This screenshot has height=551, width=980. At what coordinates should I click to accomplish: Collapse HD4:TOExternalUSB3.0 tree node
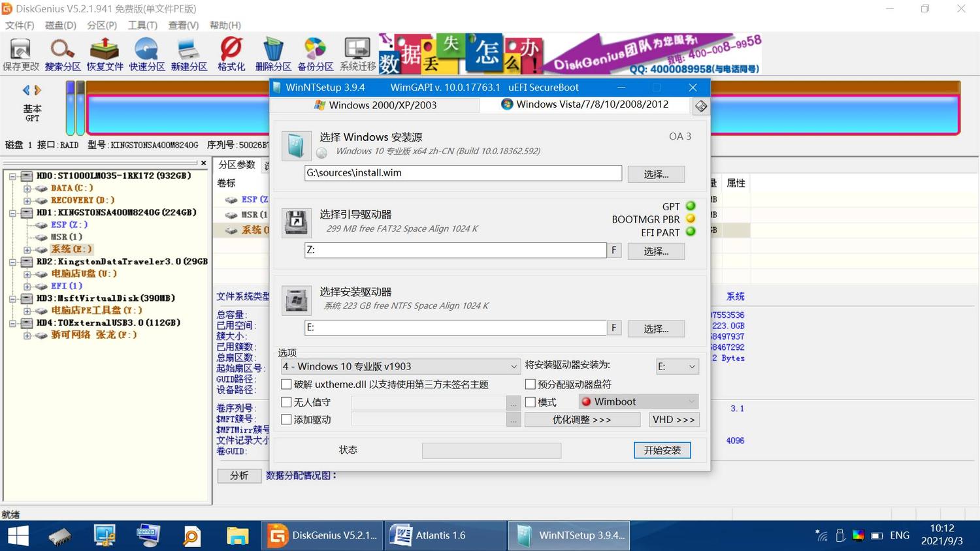[12, 323]
